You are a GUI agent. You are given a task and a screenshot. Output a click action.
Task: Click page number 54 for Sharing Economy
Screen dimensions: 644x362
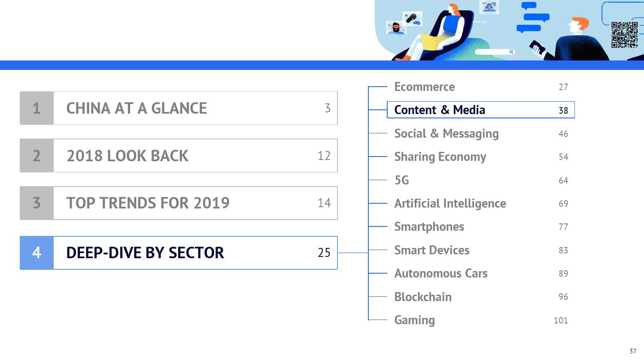tap(563, 157)
